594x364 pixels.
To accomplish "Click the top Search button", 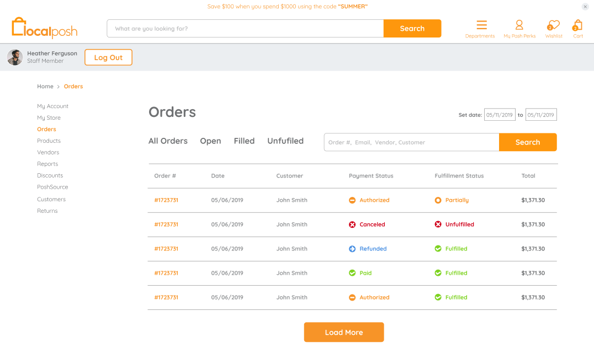I will [x=412, y=28].
